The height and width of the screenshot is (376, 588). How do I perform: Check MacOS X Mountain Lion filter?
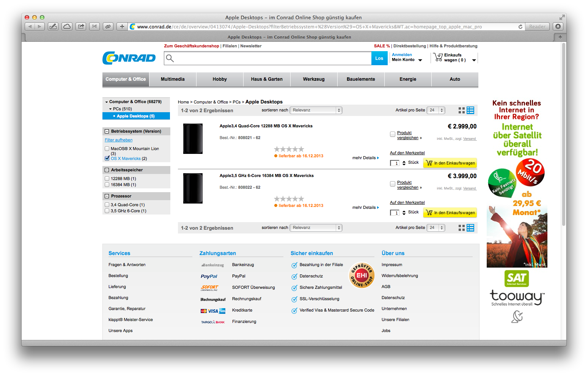pyautogui.click(x=107, y=149)
